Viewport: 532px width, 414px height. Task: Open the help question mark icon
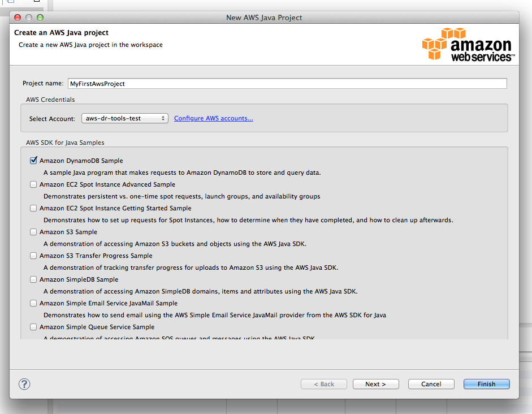coord(24,384)
